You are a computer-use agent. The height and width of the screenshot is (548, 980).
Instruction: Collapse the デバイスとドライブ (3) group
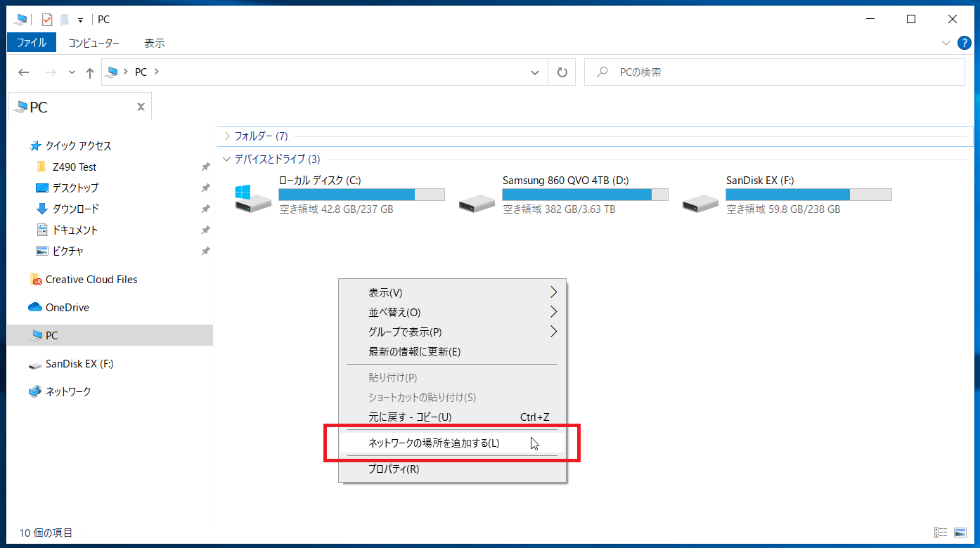[226, 159]
